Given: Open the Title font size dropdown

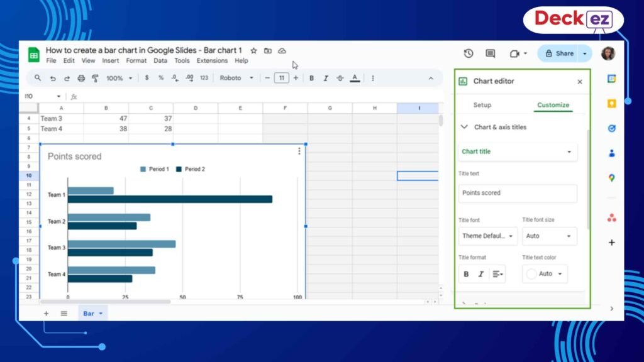Looking at the screenshot, I should 550,236.
